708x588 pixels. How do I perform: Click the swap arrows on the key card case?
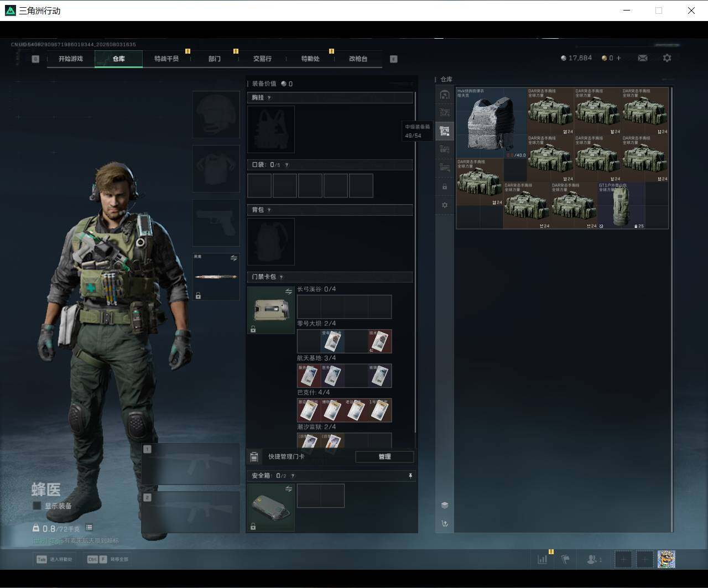click(289, 292)
